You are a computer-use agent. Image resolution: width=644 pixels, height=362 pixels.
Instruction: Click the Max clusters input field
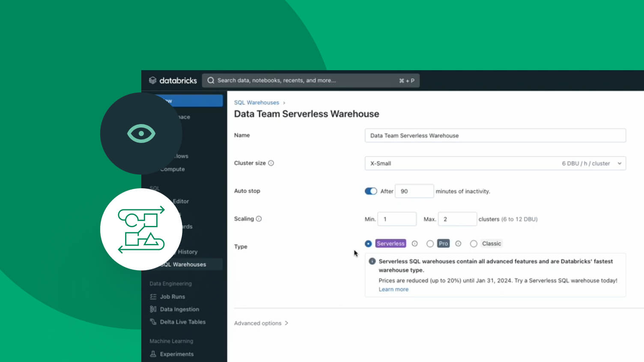point(457,219)
